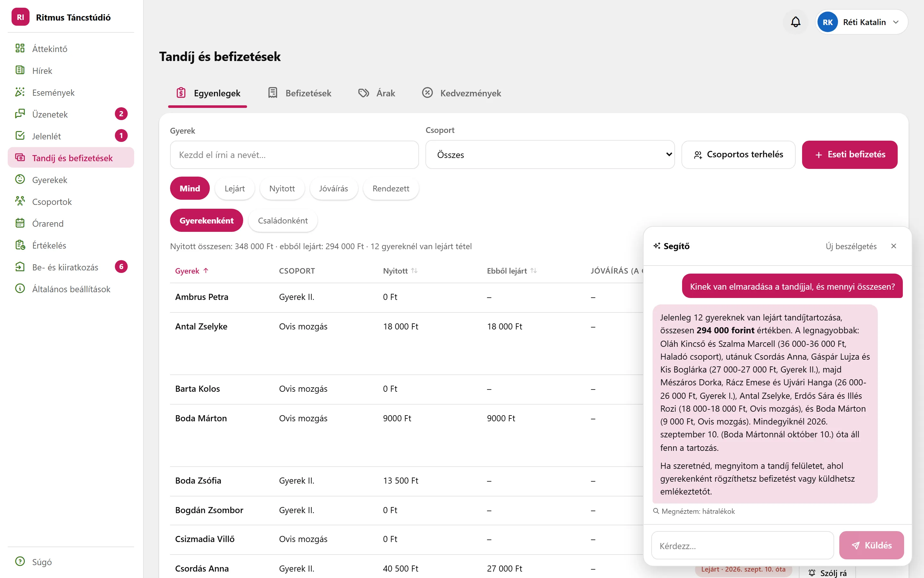This screenshot has width=924, height=578.
Task: Start an Új beszélgetés in Segítő
Action: coord(851,246)
